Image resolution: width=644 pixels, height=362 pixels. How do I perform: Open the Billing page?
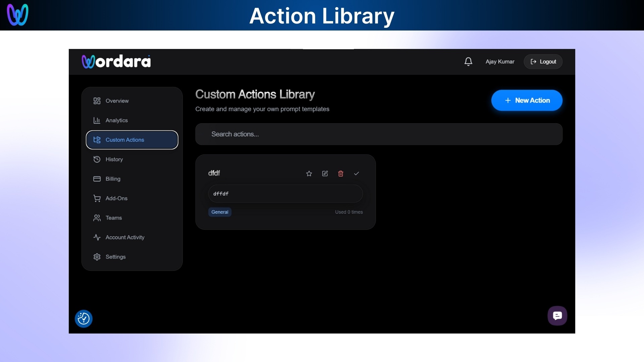tap(113, 179)
